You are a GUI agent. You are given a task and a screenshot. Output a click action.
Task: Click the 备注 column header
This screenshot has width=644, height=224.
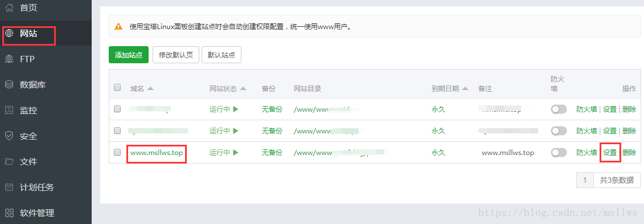tap(485, 89)
